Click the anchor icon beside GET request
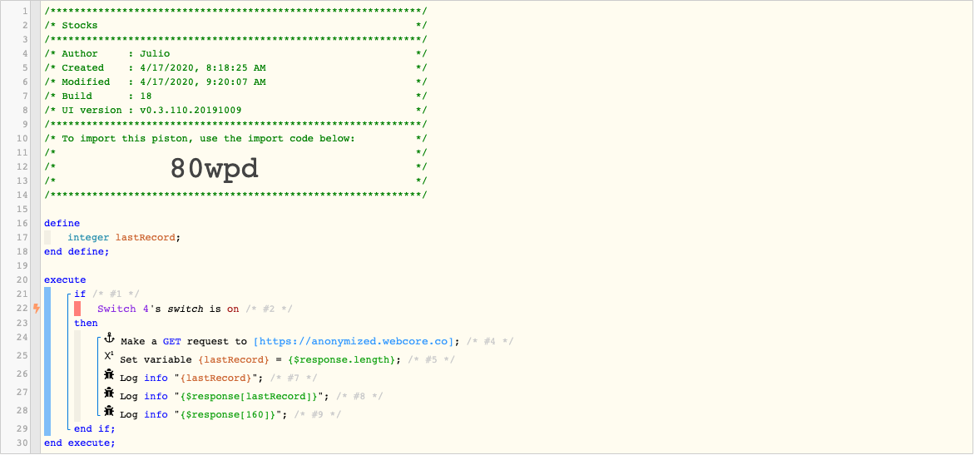Viewport: 980px width, 455px height. [x=109, y=339]
